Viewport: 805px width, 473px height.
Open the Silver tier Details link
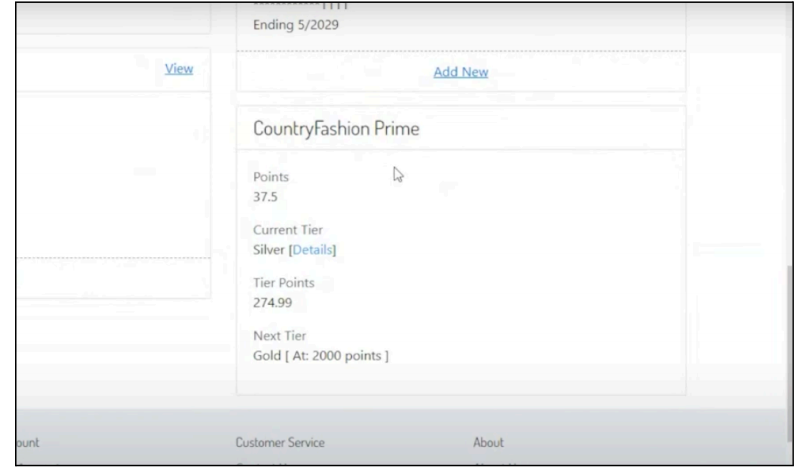tap(312, 249)
